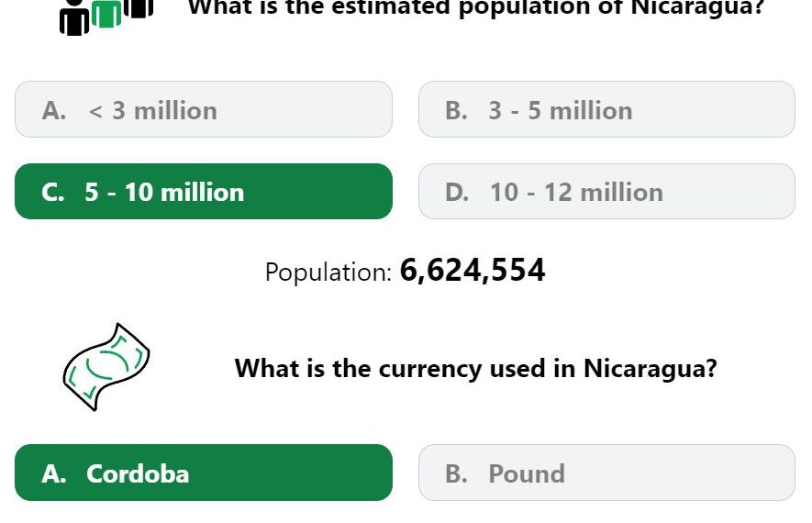The image size is (812, 523).
Task: Choose the Pound currency option
Action: click(x=606, y=473)
